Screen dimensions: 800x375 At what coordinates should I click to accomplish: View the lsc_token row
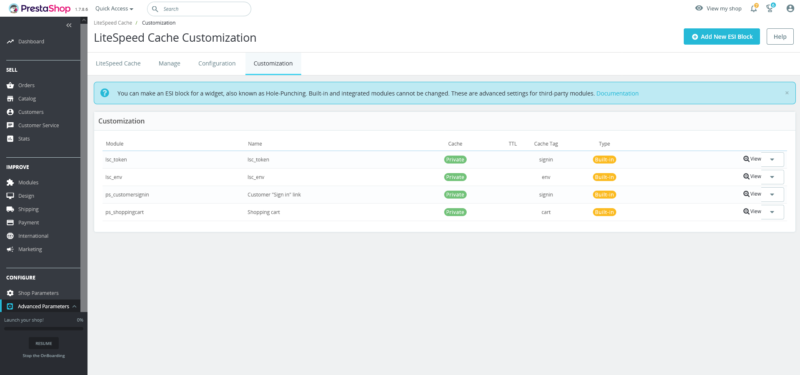click(752, 159)
